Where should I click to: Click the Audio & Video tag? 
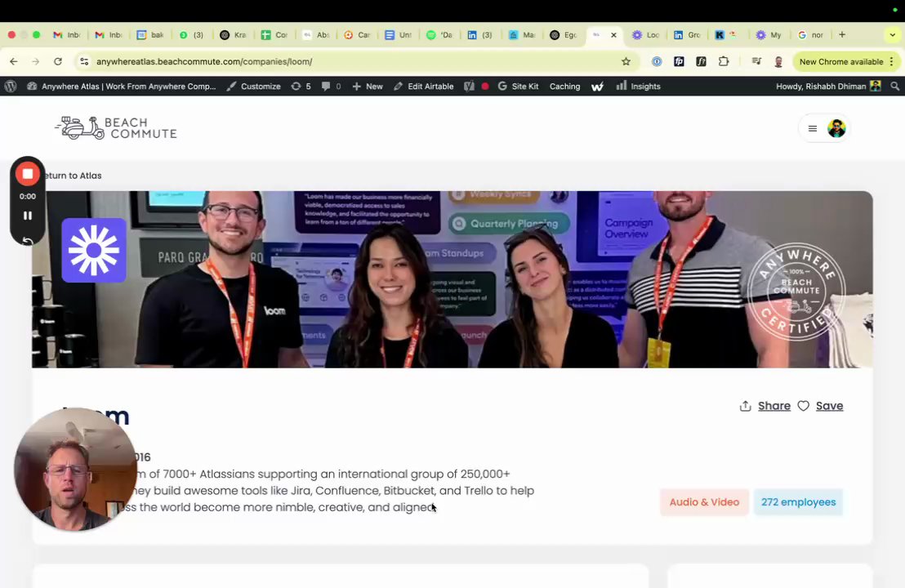tap(704, 502)
